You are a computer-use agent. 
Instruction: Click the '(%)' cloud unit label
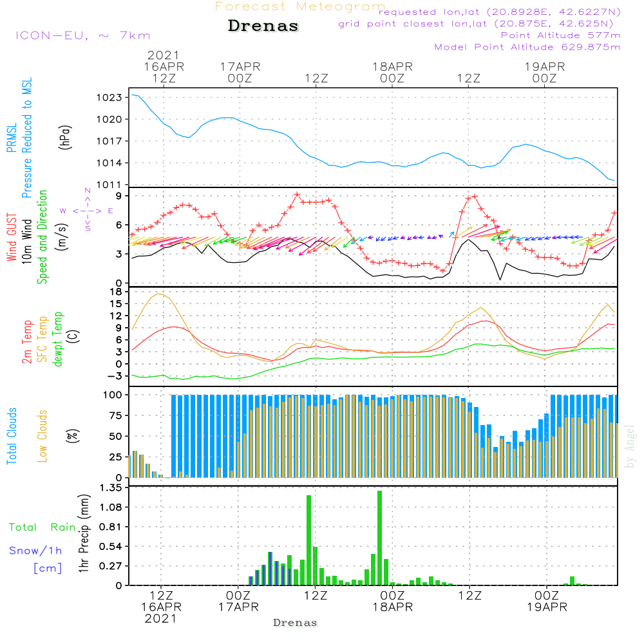pyautogui.click(x=73, y=436)
